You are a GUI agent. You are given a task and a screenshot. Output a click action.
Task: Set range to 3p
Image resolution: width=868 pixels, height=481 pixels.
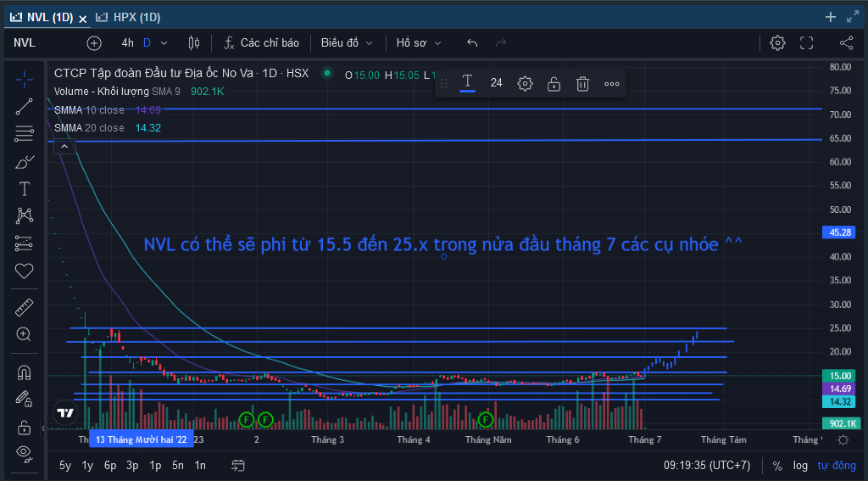pos(132,466)
